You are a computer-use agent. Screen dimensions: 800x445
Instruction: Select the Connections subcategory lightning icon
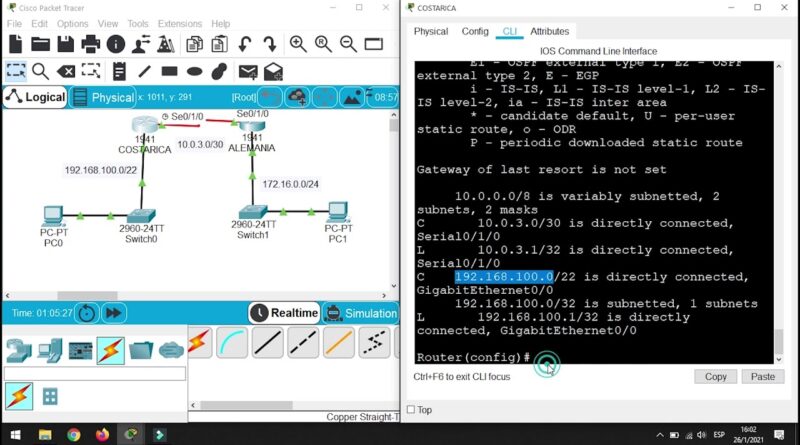click(19, 397)
